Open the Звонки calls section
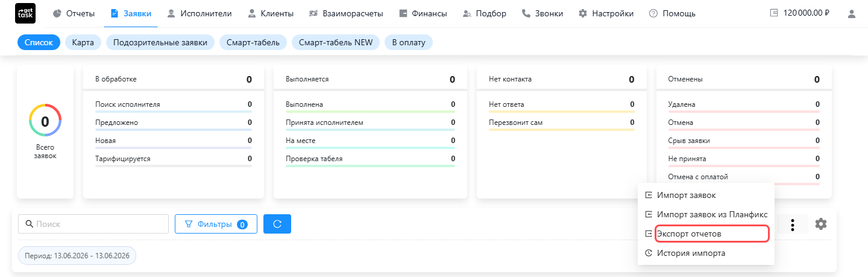The image size is (868, 277). pyautogui.click(x=542, y=13)
